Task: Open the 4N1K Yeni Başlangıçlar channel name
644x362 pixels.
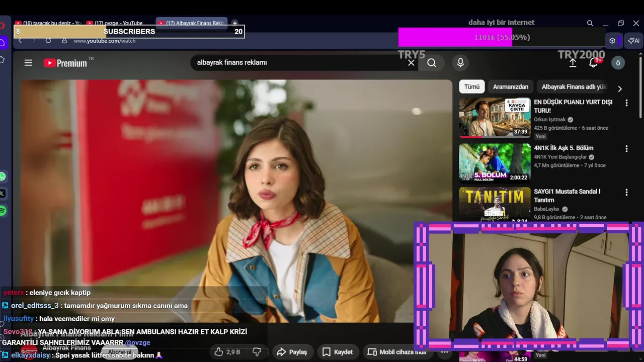Action: tap(560, 157)
